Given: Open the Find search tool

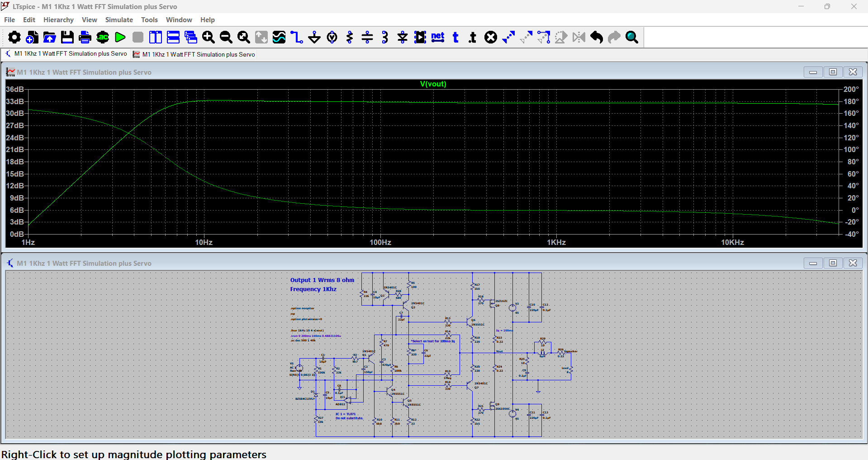Looking at the screenshot, I should coord(632,37).
